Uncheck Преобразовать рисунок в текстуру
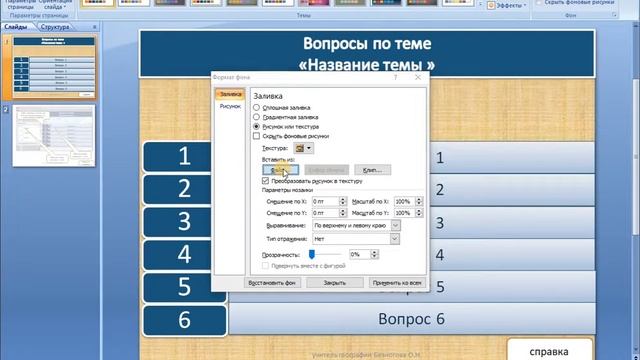This screenshot has width=640, height=360. (265, 181)
